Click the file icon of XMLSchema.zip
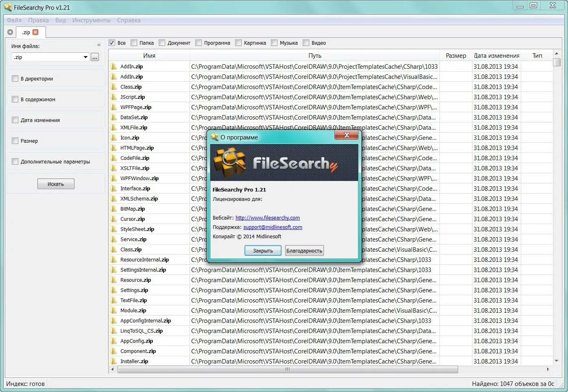Screen dimensions: 568x392 pyautogui.click(x=114, y=199)
